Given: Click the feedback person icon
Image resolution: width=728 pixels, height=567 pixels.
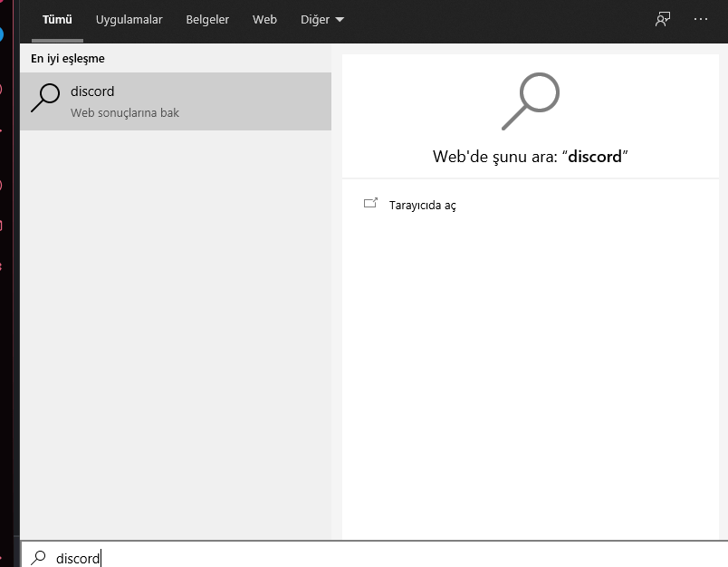Looking at the screenshot, I should tap(663, 19).
